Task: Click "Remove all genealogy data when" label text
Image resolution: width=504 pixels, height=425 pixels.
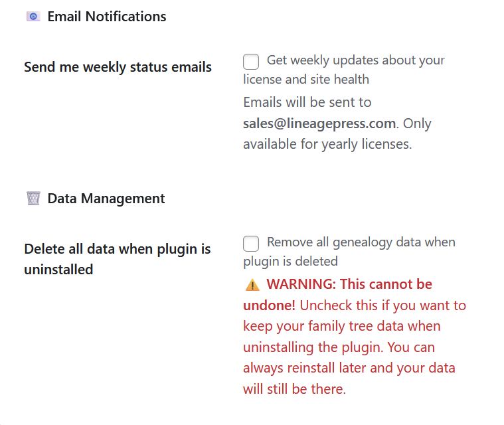Action: tap(361, 242)
